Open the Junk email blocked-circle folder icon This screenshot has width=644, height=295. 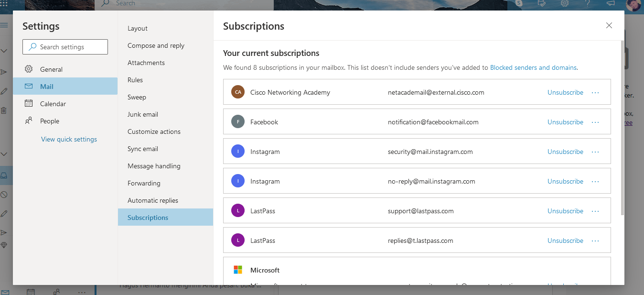tap(4, 195)
